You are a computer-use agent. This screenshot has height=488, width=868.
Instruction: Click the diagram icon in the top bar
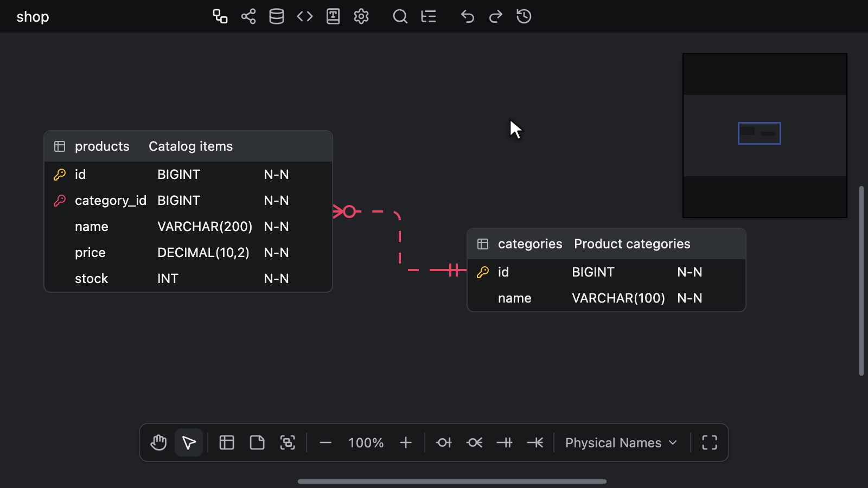point(220,16)
